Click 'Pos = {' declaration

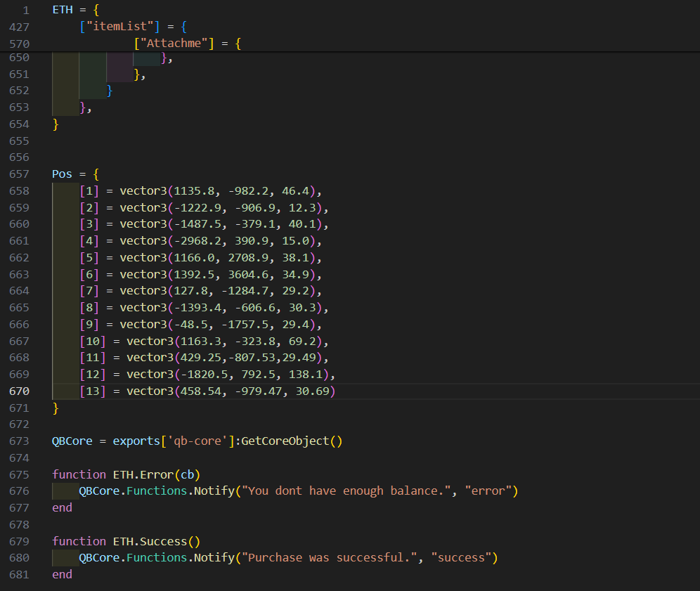76,174
